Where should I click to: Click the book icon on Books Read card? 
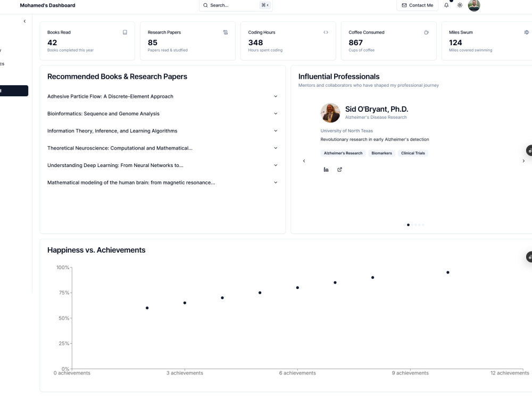pos(125,32)
